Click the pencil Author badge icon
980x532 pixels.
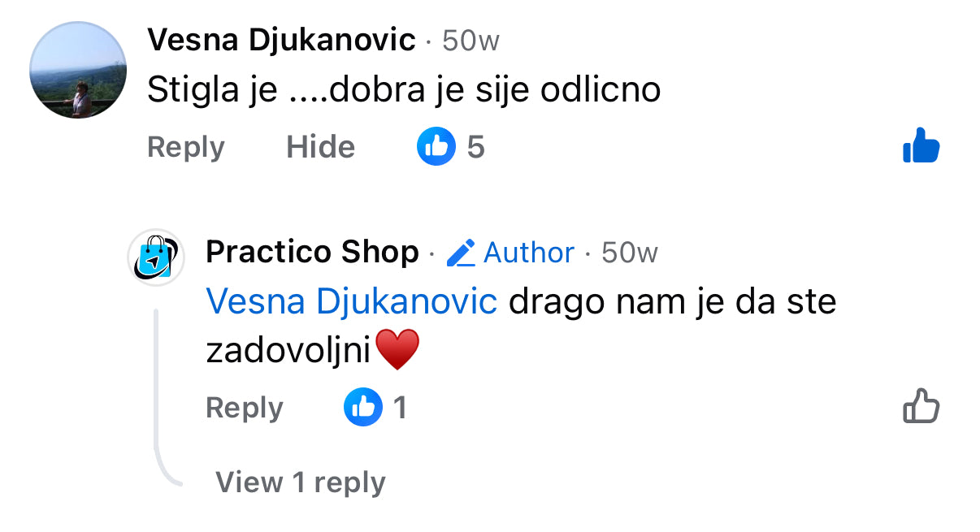point(461,253)
